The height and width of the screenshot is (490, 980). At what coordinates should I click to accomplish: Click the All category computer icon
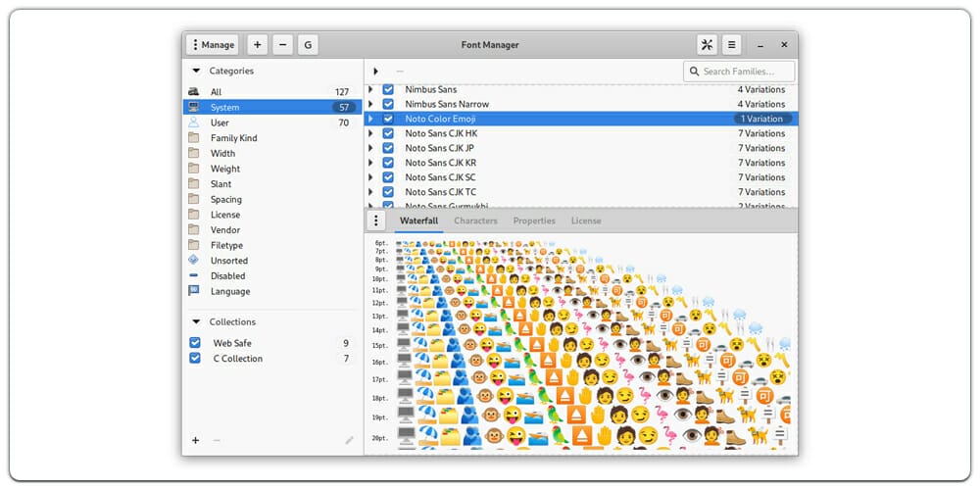coord(194,92)
